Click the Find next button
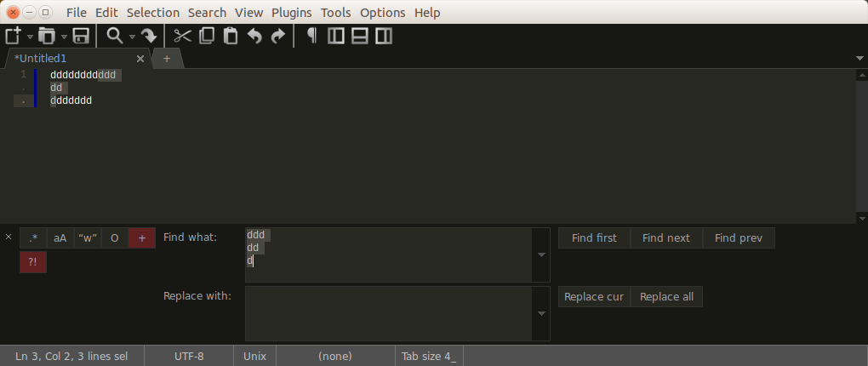The image size is (868, 366). [x=666, y=238]
